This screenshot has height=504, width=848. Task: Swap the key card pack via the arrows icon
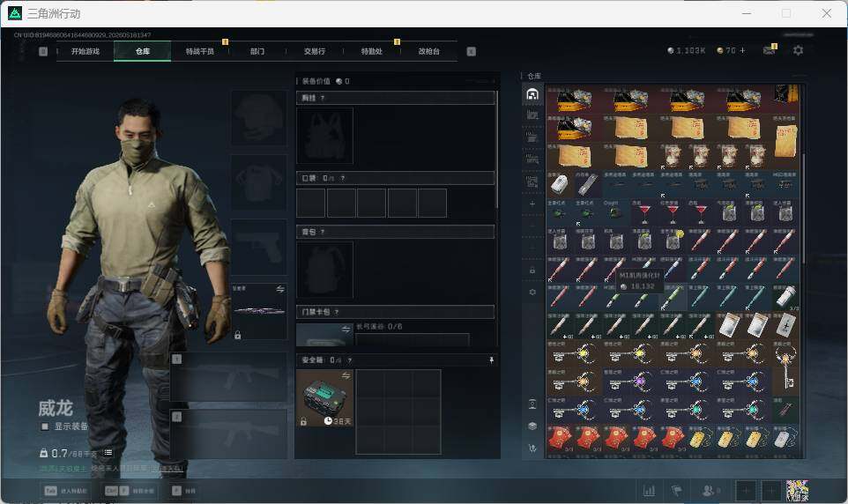[x=346, y=330]
